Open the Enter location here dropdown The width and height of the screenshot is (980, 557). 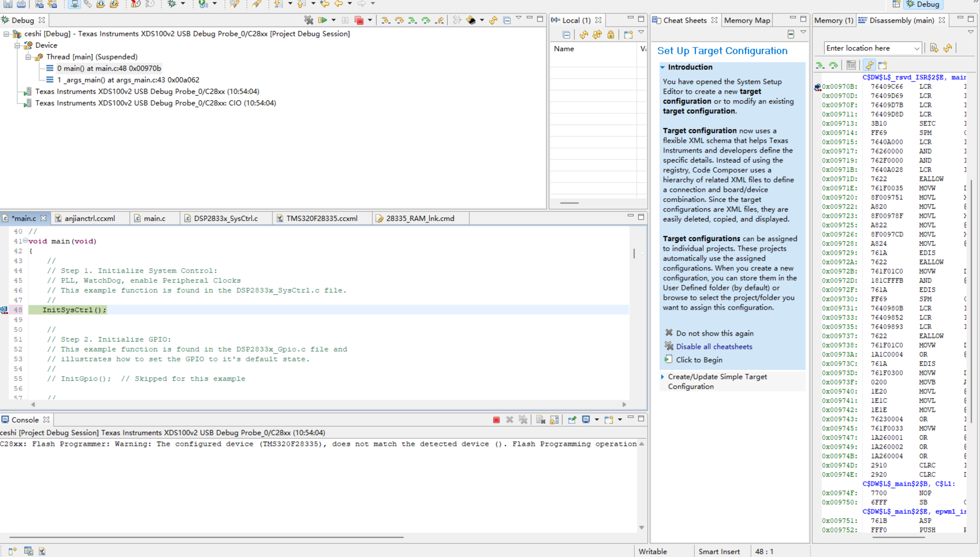[916, 49]
